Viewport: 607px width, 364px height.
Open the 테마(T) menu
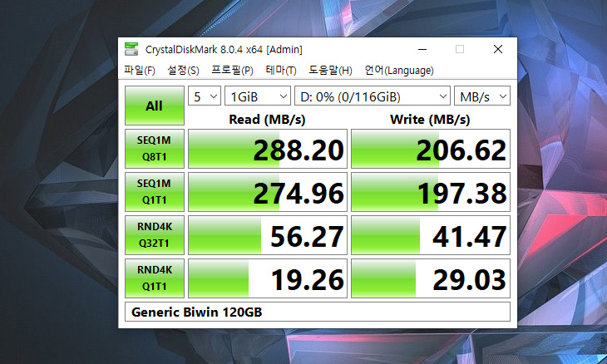(x=281, y=71)
